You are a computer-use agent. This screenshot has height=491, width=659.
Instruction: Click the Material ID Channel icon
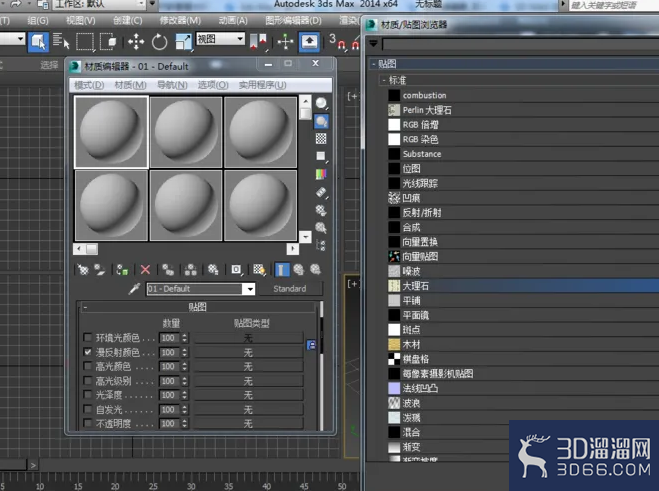(236, 269)
